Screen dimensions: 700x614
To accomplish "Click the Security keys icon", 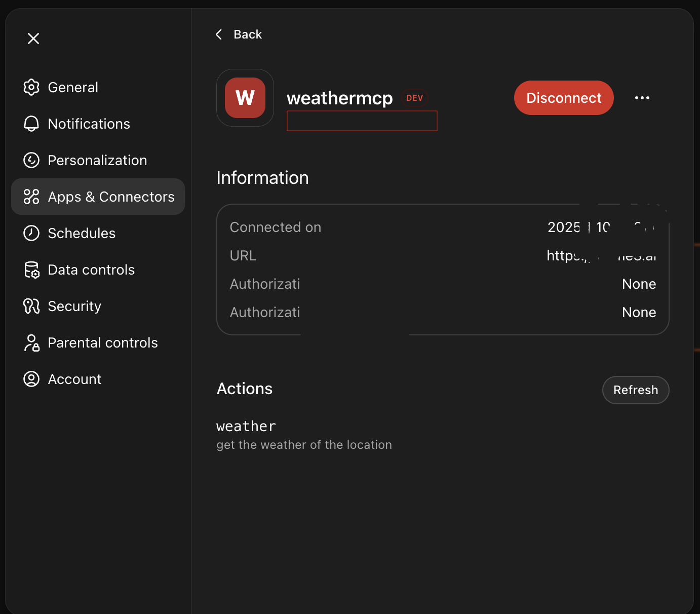I will [x=31, y=306].
